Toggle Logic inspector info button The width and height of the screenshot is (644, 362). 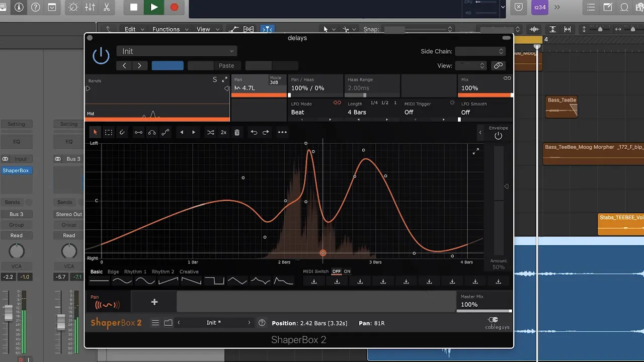(19, 7)
